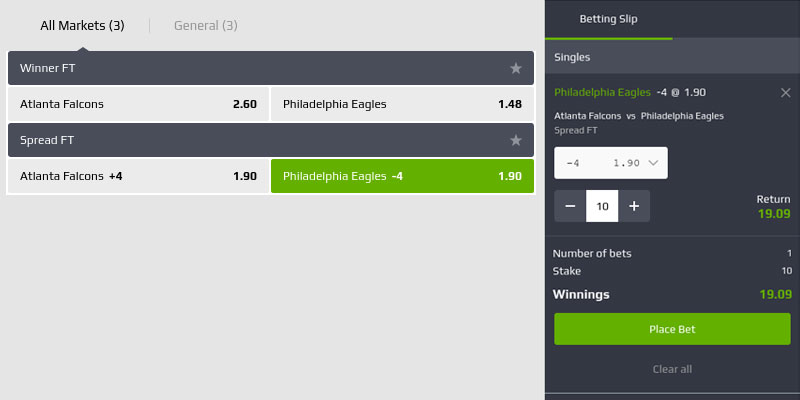Image resolution: width=800 pixels, height=400 pixels.
Task: Increase stake with plus button
Action: point(634,206)
